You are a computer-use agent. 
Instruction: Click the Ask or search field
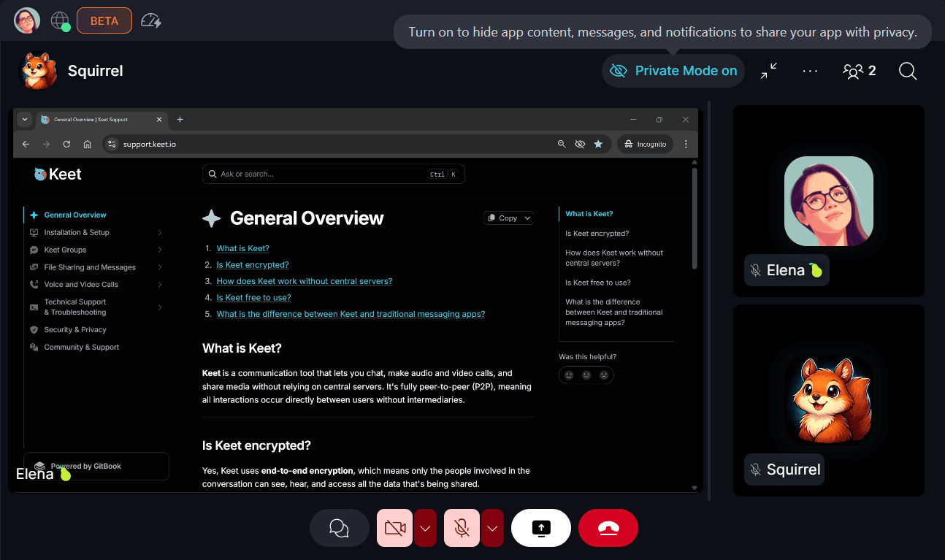333,174
